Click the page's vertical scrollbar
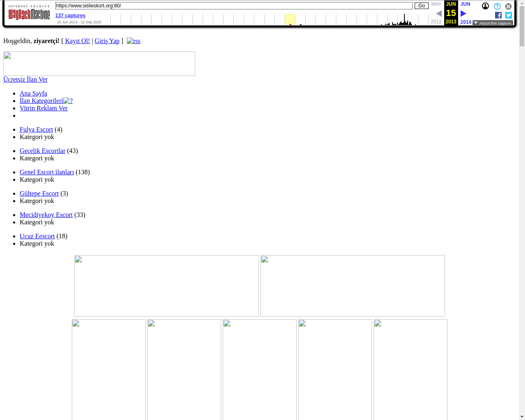Image resolution: width=525 pixels, height=420 pixels. (x=522, y=205)
